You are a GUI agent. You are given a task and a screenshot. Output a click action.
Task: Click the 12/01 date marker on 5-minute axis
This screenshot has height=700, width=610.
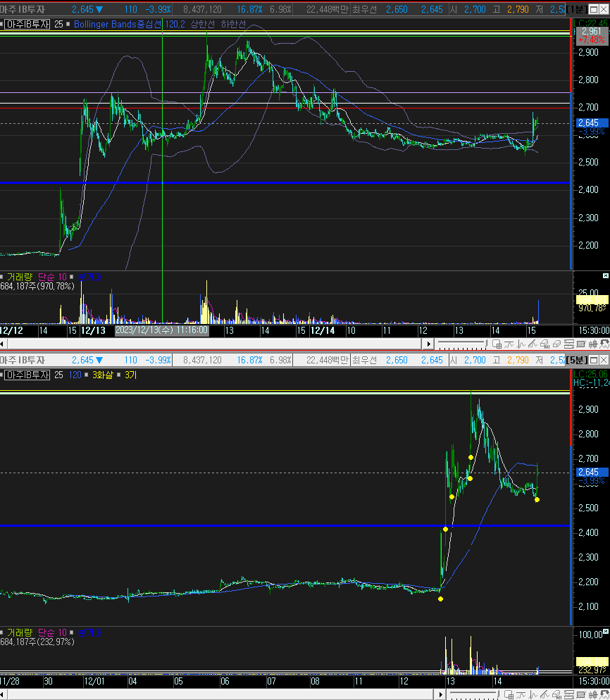click(94, 681)
